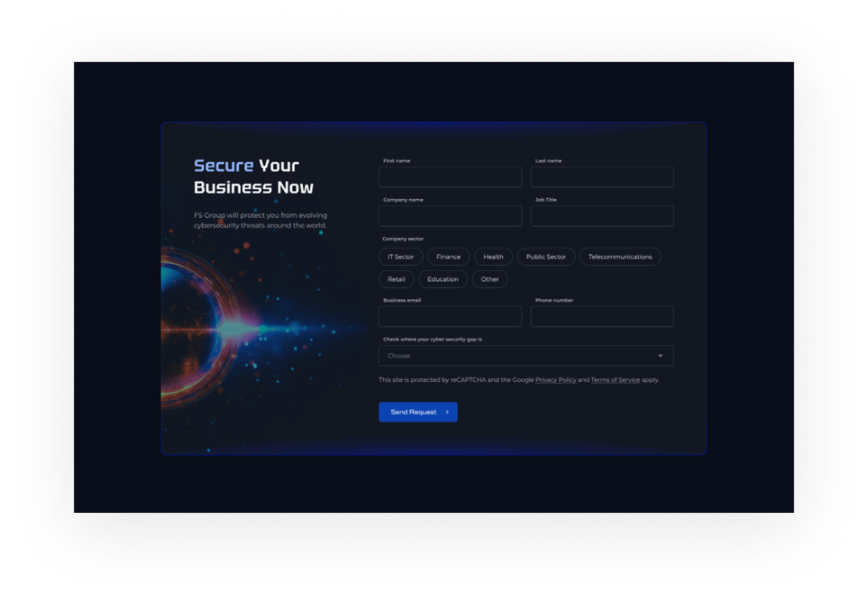Click the Job Title input field
The width and height of the screenshot is (868, 599).
tap(602, 216)
